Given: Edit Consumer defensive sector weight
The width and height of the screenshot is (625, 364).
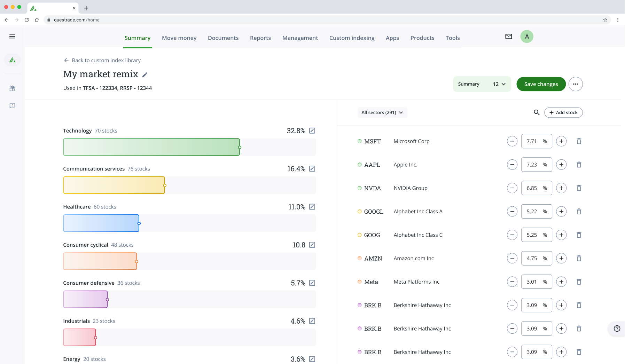Looking at the screenshot, I should click(312, 283).
